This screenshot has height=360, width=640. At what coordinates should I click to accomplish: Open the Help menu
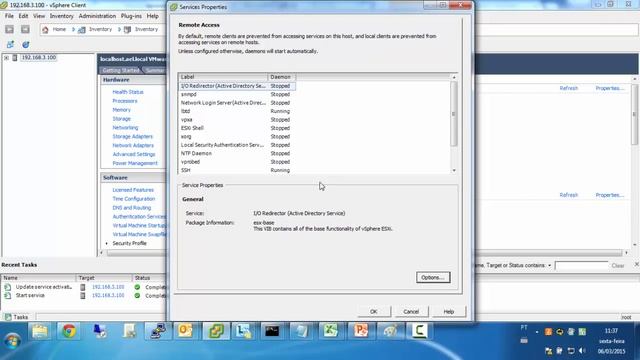point(153,16)
